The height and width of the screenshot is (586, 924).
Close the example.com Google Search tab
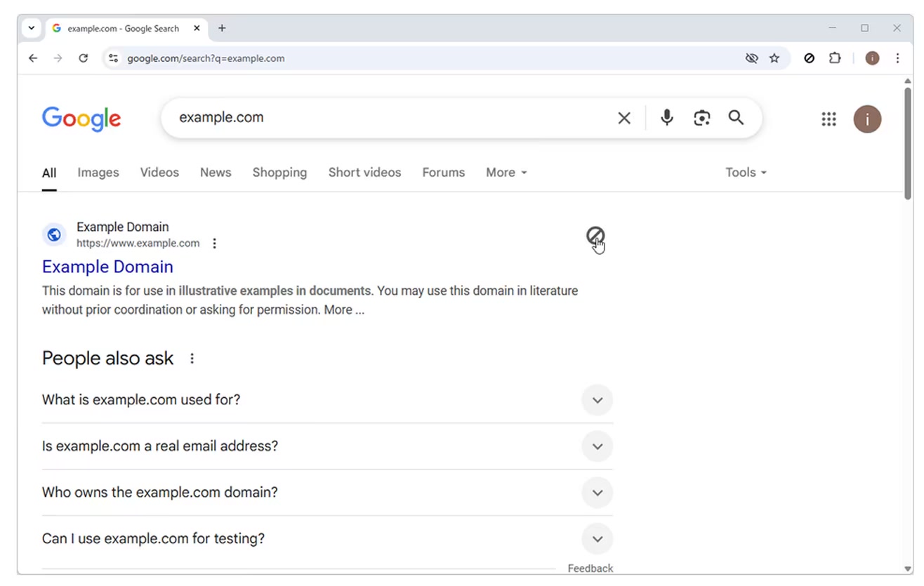pyautogui.click(x=197, y=28)
